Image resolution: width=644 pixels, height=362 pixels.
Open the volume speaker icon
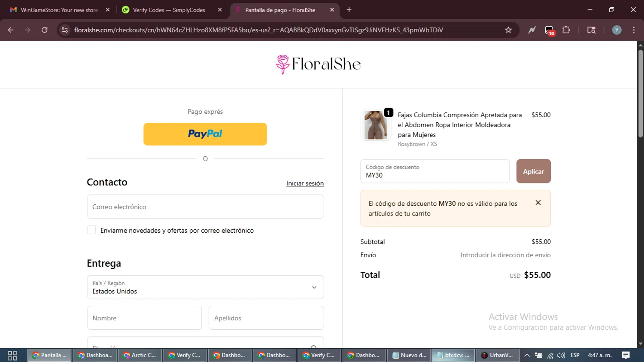561,356
